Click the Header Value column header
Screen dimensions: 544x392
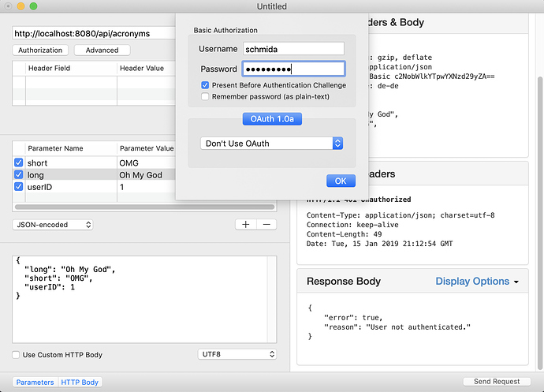click(147, 68)
